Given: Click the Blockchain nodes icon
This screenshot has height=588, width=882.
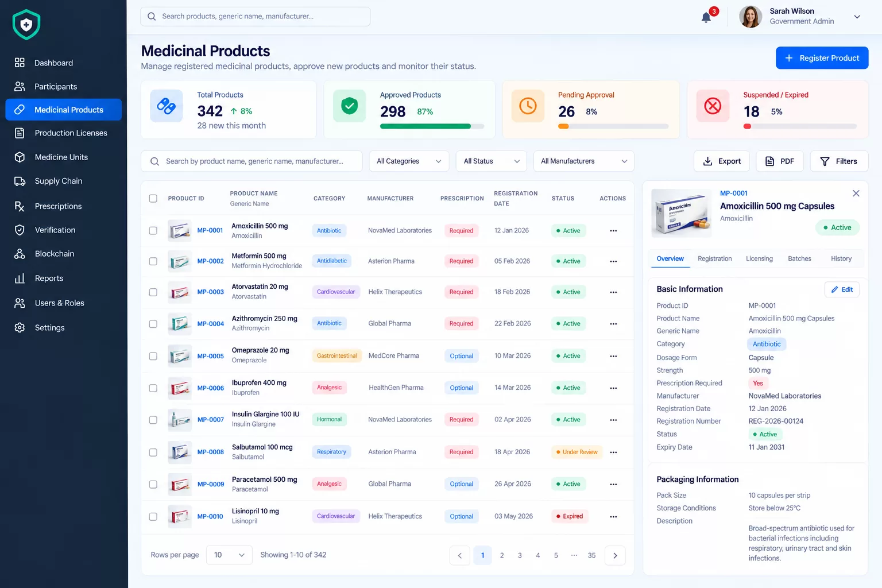Looking at the screenshot, I should [20, 253].
